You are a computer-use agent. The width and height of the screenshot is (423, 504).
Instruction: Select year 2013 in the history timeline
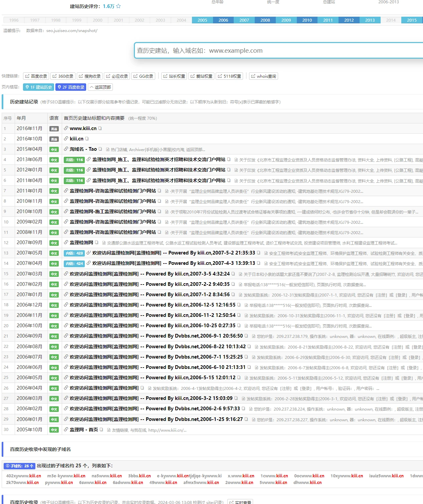370,20
